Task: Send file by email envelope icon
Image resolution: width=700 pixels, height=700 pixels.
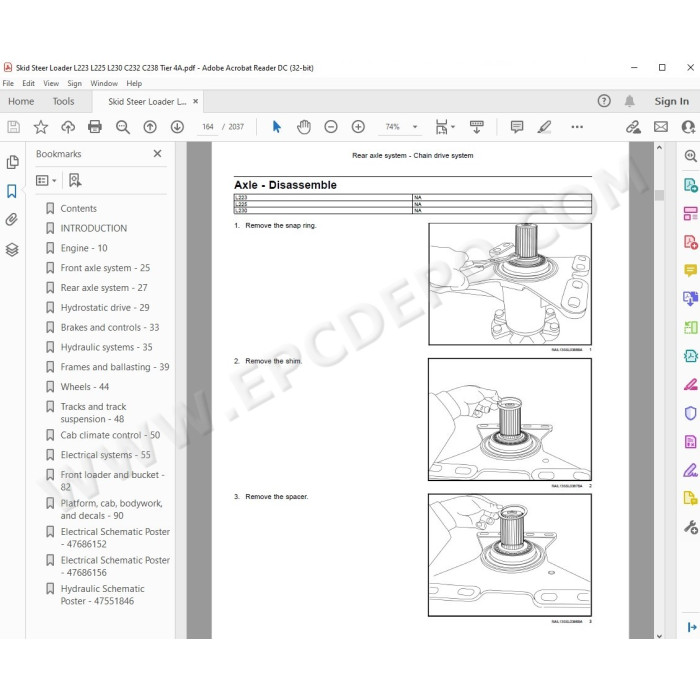Action: [661, 127]
